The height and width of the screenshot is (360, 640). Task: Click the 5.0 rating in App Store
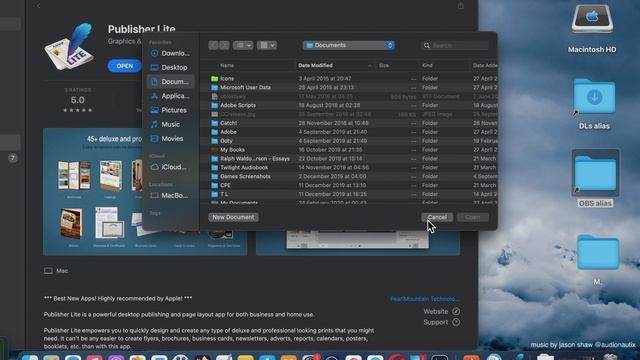click(x=78, y=100)
